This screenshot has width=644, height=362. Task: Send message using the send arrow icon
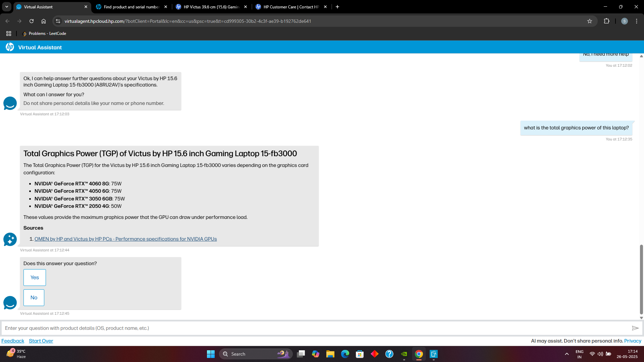(x=636, y=328)
